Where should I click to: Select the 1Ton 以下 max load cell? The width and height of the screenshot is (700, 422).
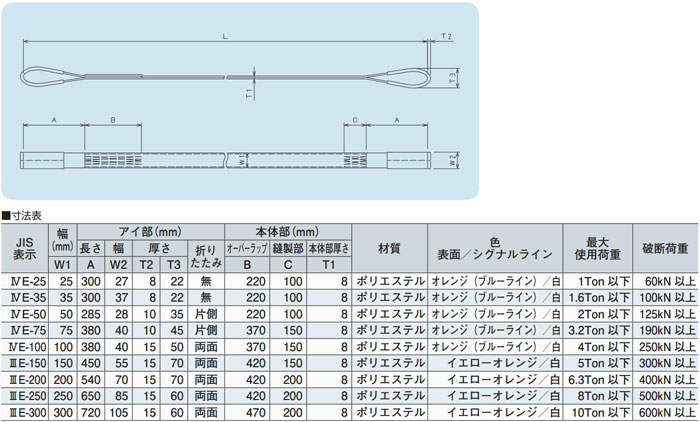click(596, 283)
